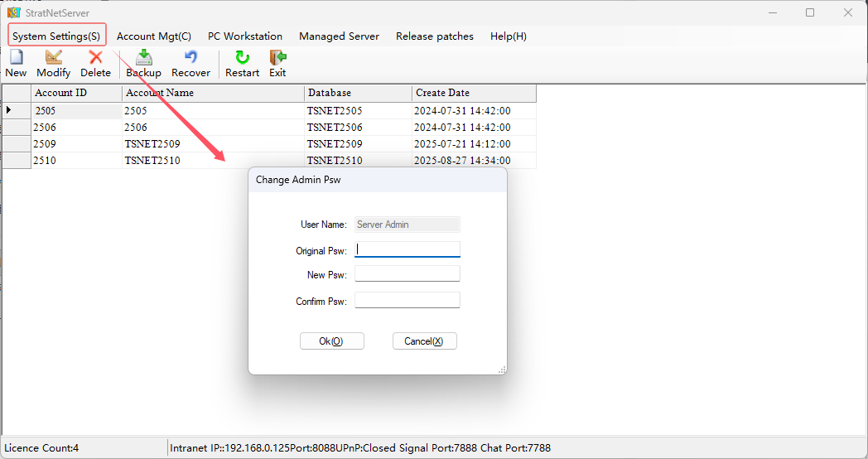Open the Managed Server menu

click(x=339, y=36)
